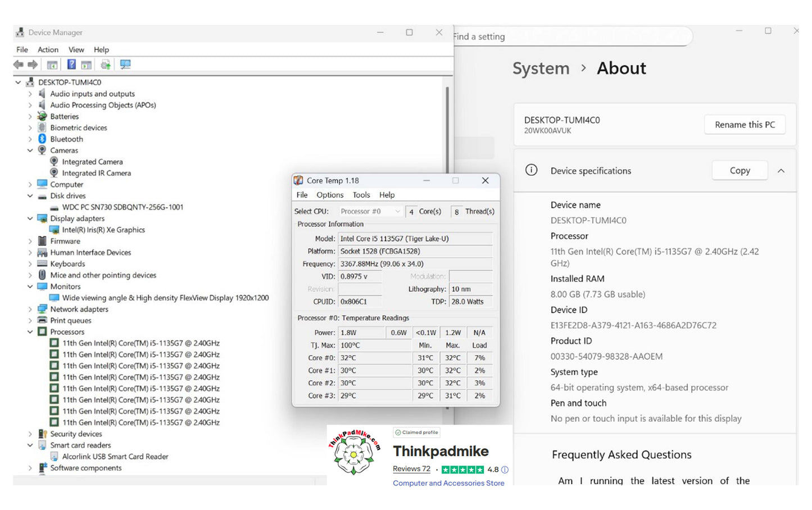This screenshot has width=812, height=510.
Task: Click the Bluetooth device category icon
Action: click(x=42, y=139)
